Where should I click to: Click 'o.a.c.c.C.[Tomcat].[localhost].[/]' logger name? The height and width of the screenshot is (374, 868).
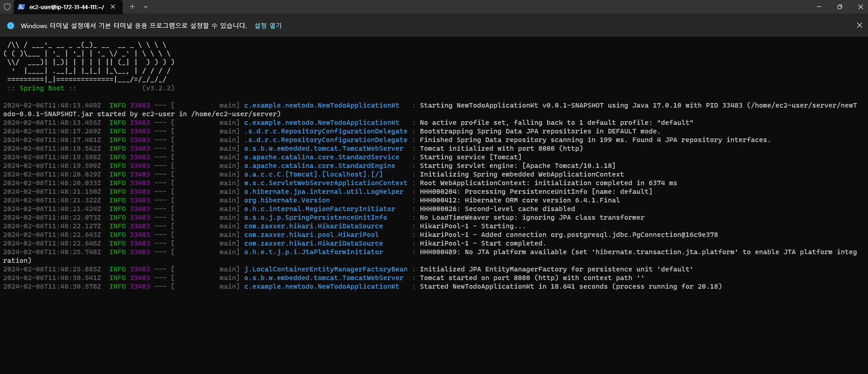tap(313, 174)
